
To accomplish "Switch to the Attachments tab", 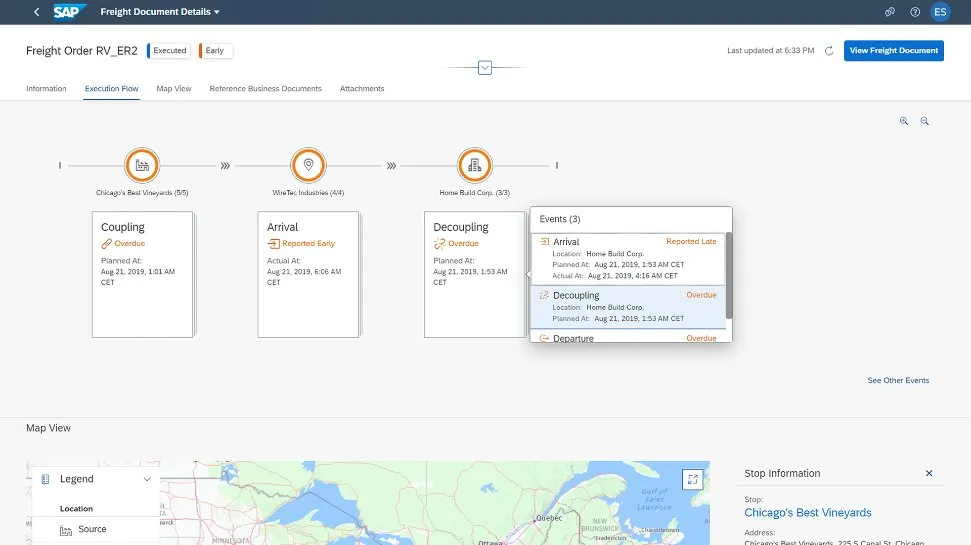I will [x=362, y=89].
